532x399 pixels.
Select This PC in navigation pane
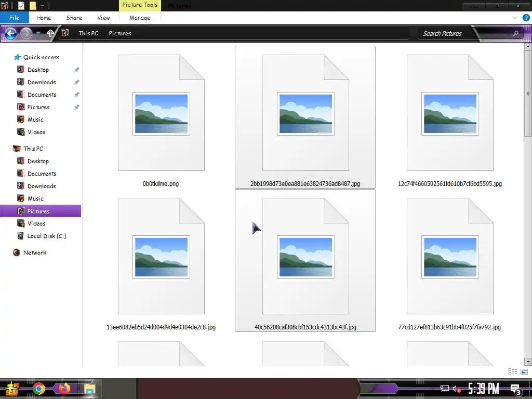coord(33,149)
